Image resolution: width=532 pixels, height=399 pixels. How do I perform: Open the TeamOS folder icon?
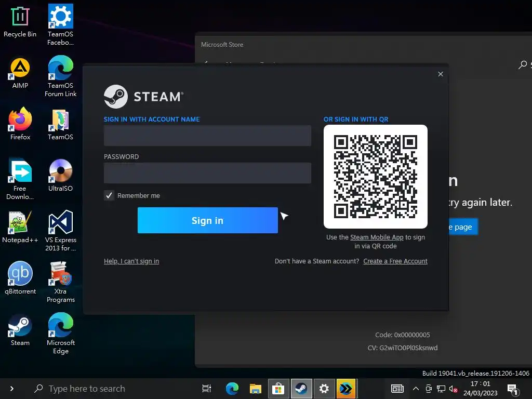60,125
